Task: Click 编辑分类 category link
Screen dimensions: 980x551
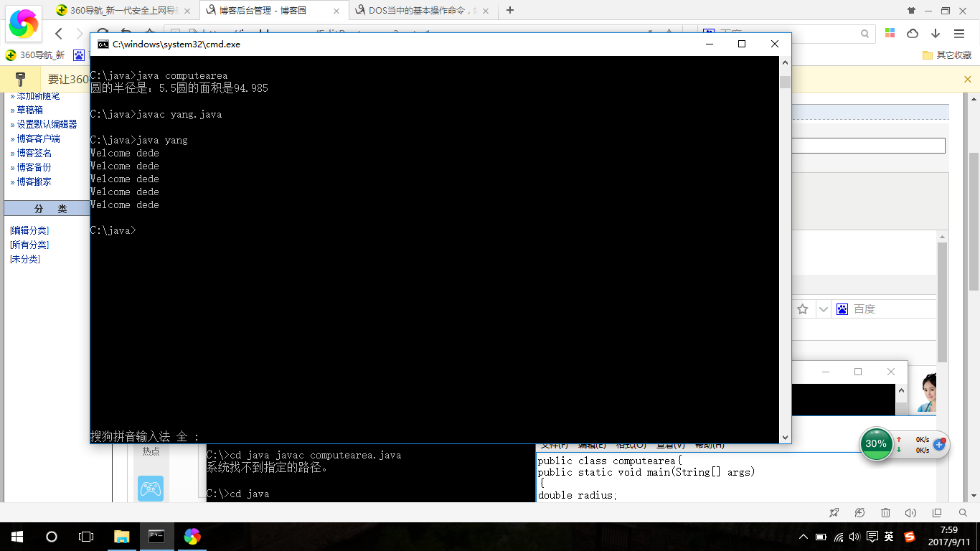Action: pyautogui.click(x=29, y=230)
